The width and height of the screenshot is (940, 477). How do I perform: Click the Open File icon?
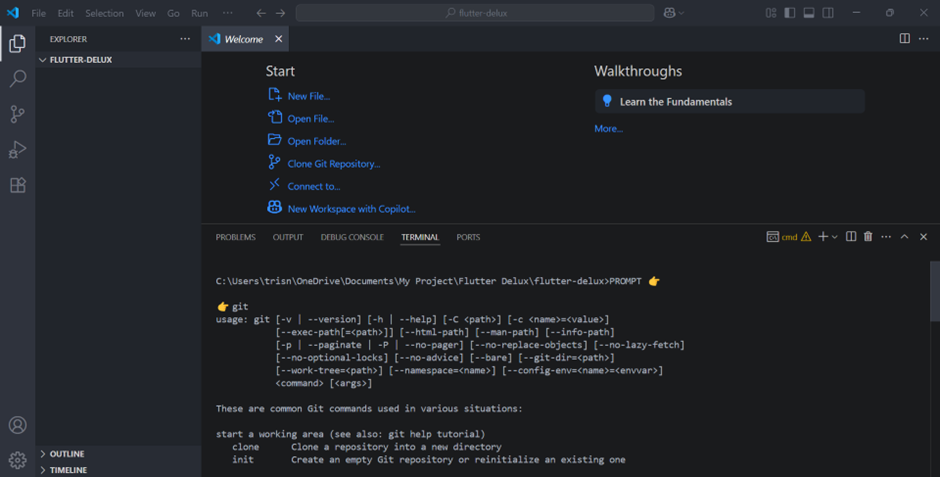pos(275,117)
